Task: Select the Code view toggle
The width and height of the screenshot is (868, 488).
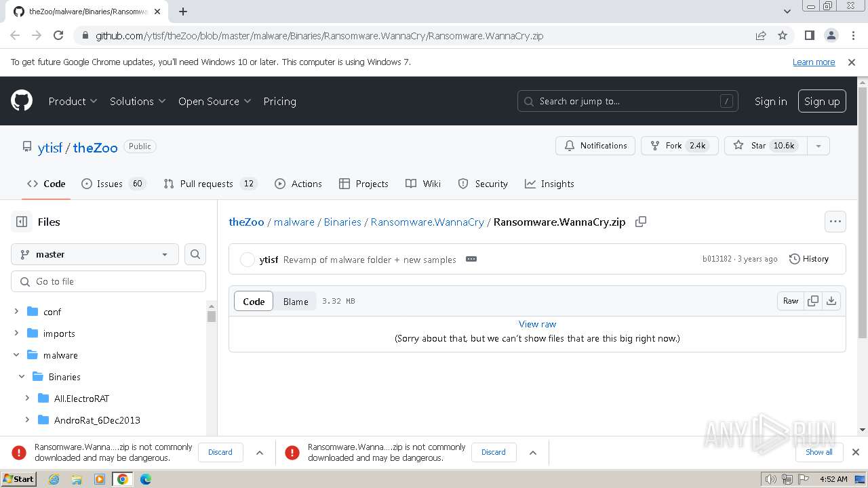Action: pyautogui.click(x=254, y=302)
